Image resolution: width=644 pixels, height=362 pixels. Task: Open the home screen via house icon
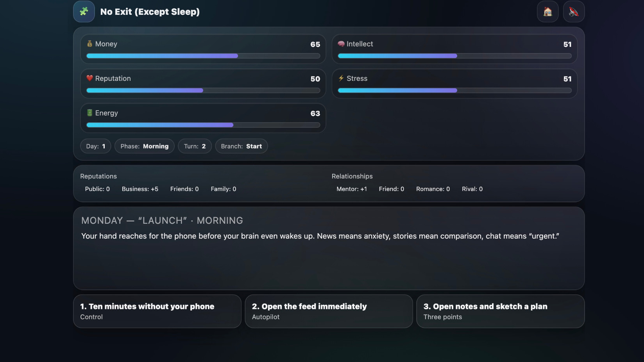coord(547,12)
